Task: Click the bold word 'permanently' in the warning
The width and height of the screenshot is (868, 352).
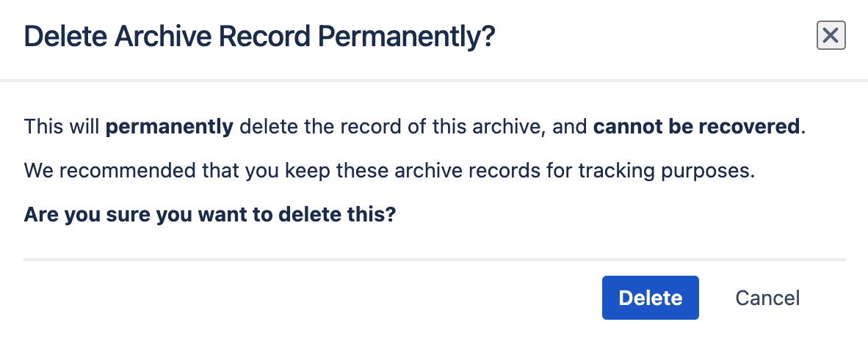Action: (x=170, y=127)
